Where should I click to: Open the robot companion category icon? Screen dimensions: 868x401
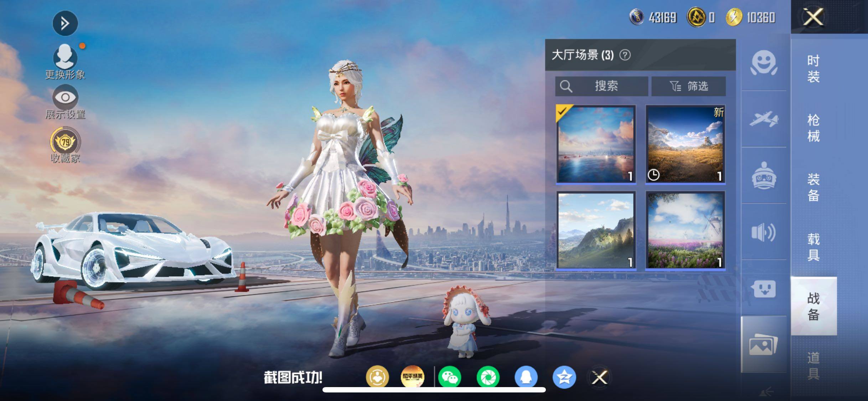[764, 175]
